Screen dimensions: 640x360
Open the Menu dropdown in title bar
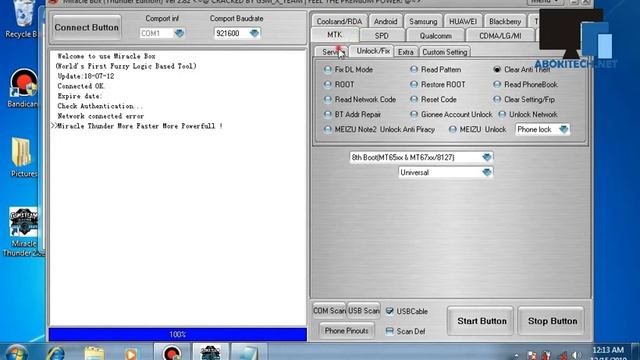pos(546,2)
